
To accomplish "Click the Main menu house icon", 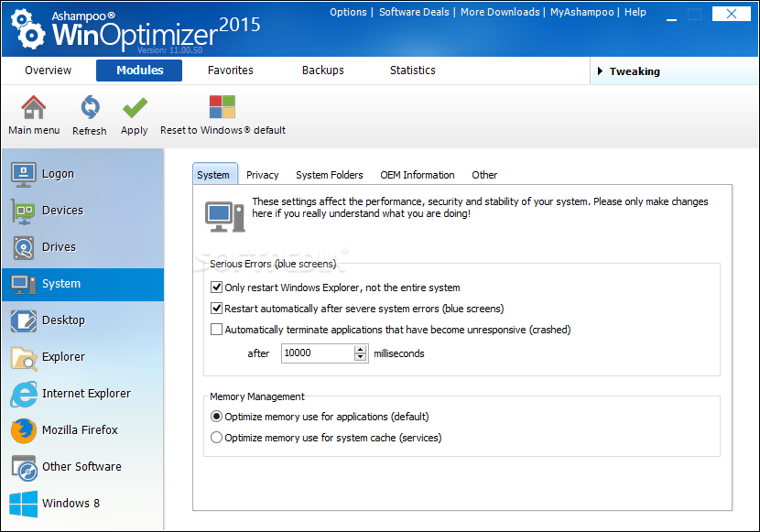I will click(x=34, y=107).
